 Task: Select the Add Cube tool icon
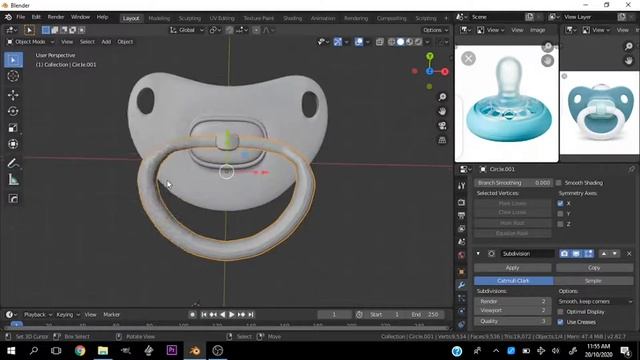tap(13, 199)
